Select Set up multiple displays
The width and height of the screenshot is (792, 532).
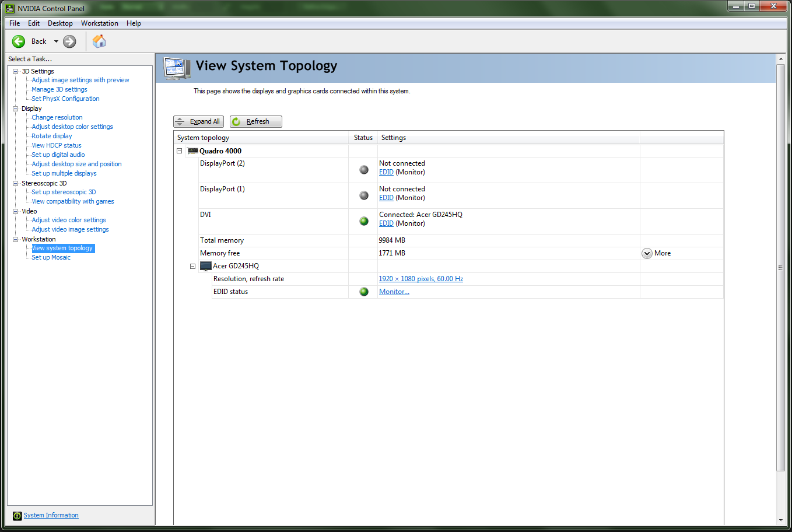[64, 173]
